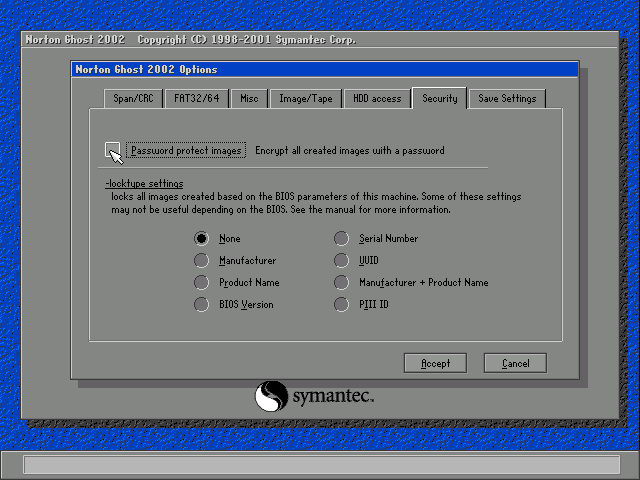This screenshot has width=640, height=480.
Task: Click the Norton Ghost 2002 copyright header text
Action: (x=191, y=40)
